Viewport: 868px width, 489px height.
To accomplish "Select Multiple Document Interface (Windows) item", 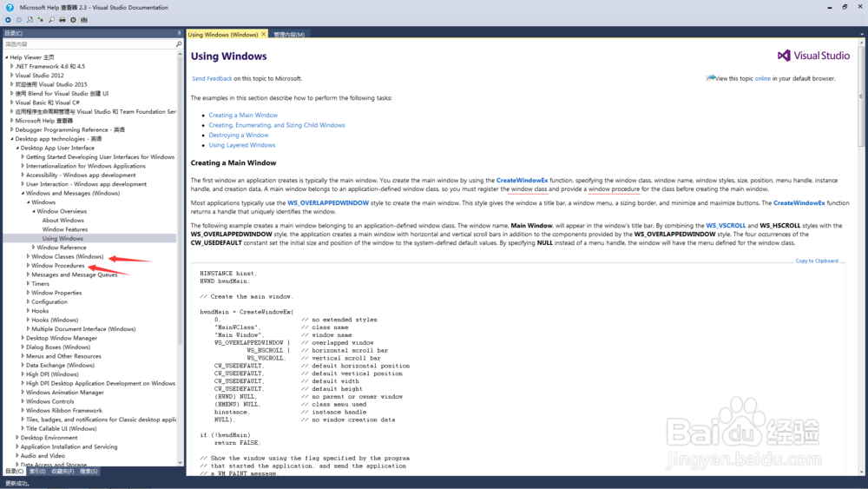I will [83, 329].
